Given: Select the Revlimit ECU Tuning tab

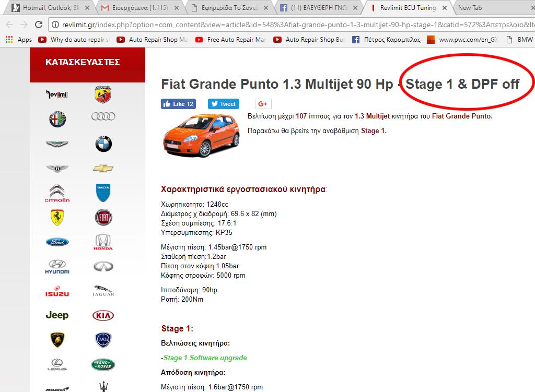Looking at the screenshot, I should pyautogui.click(x=408, y=7).
